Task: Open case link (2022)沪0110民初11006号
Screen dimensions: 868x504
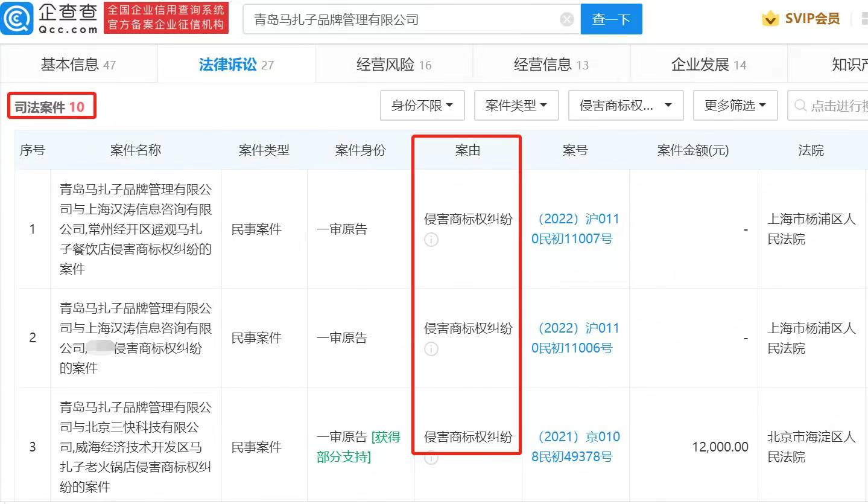Action: point(575,338)
